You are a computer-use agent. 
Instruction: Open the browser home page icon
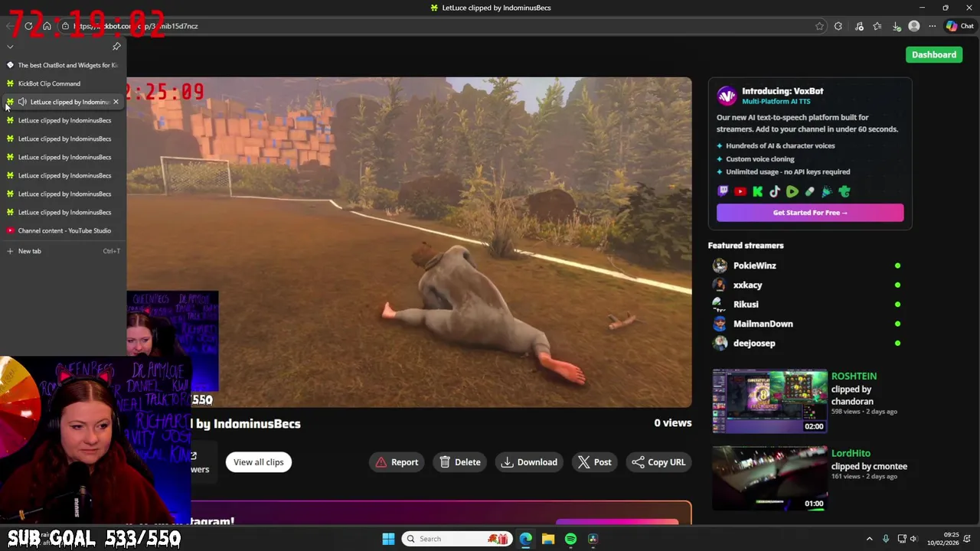pyautogui.click(x=47, y=26)
